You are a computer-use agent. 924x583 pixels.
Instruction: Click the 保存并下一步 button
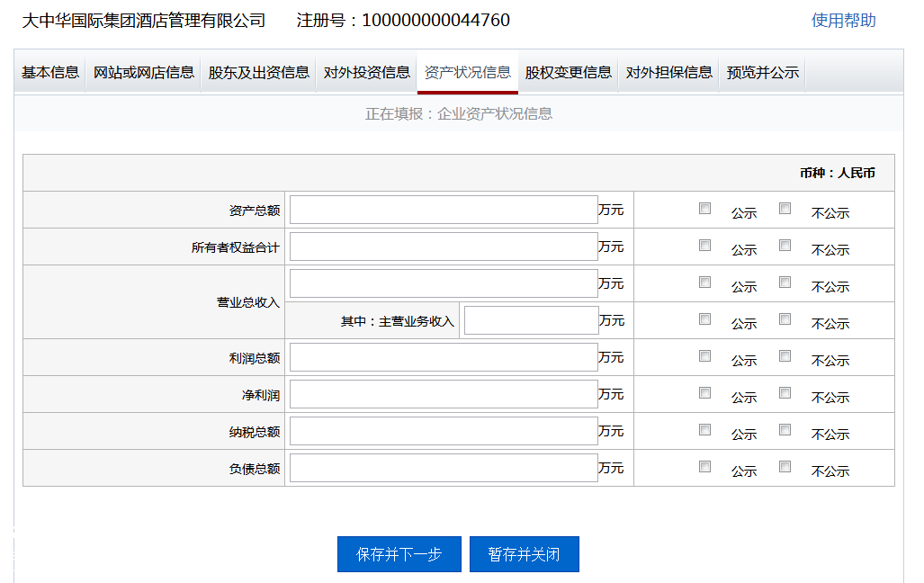tap(399, 554)
